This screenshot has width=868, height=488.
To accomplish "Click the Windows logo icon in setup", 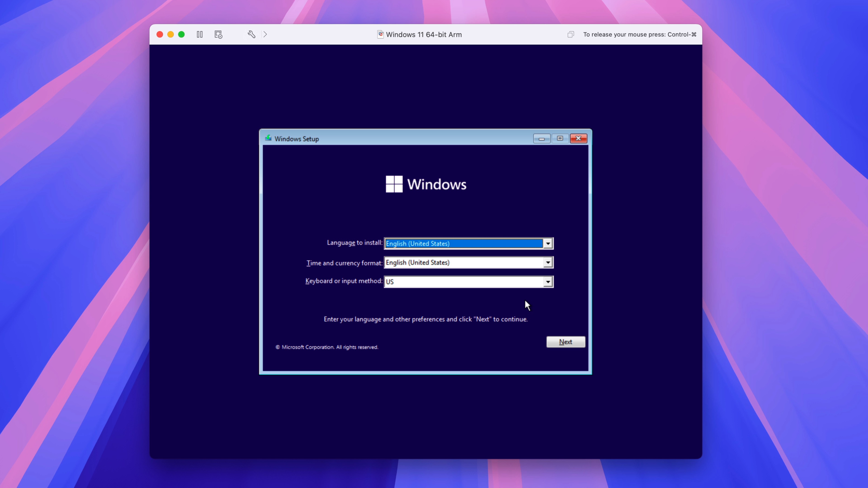I will coord(394,183).
